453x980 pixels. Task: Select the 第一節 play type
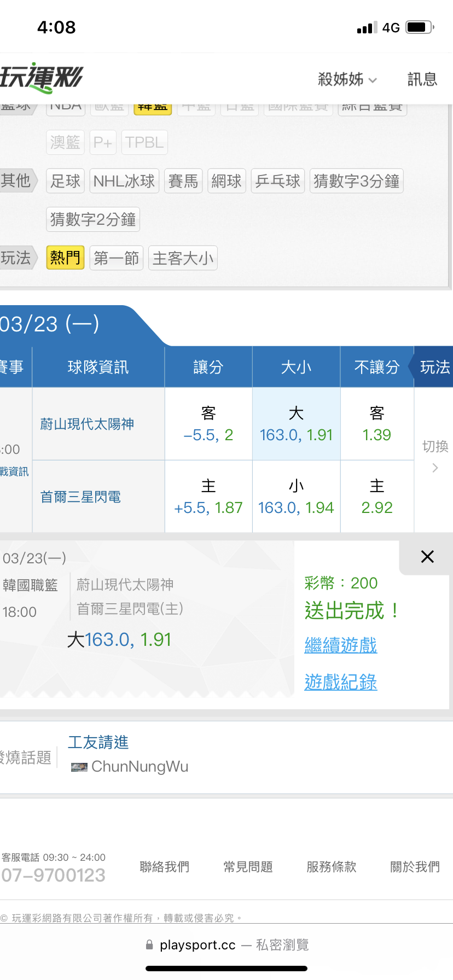(x=117, y=258)
